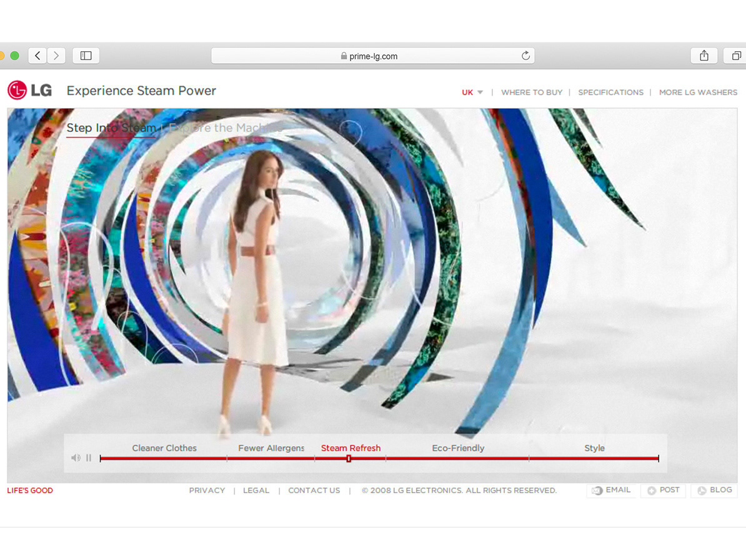Click the timeline under Cleaner Clothes
This screenshot has width=746, height=560.
pos(164,459)
